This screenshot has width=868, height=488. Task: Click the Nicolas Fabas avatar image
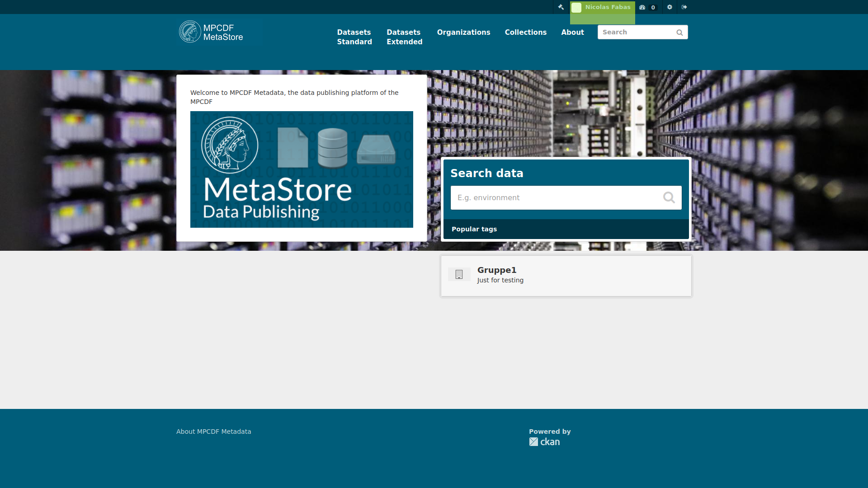[576, 8]
